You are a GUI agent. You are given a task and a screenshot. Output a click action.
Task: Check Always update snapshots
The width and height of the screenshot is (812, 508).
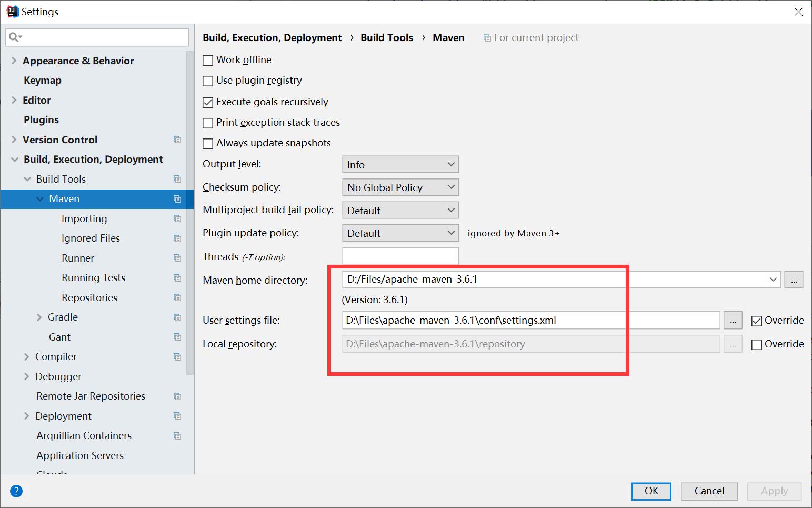tap(208, 144)
